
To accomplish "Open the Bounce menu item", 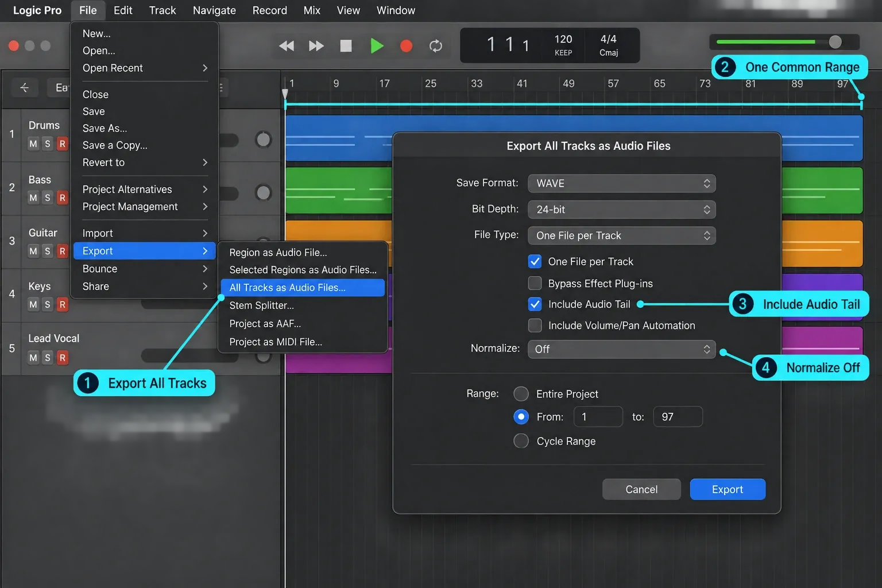I will pos(145,269).
